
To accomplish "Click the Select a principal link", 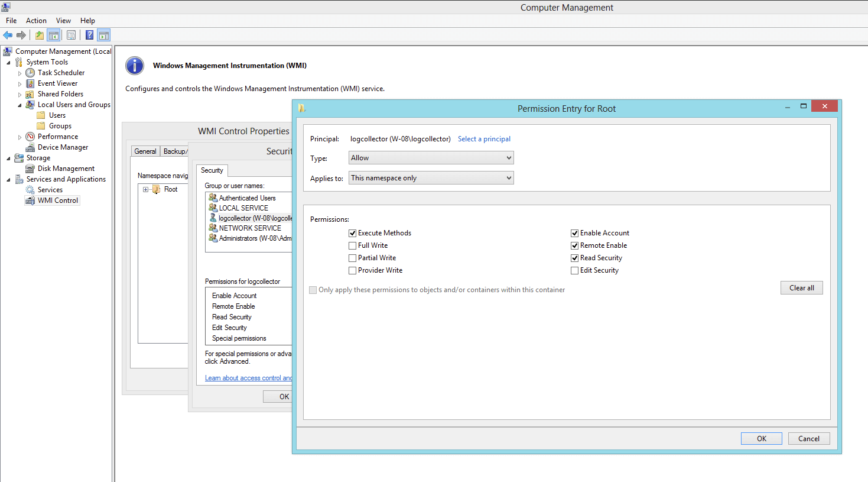I will pos(484,139).
